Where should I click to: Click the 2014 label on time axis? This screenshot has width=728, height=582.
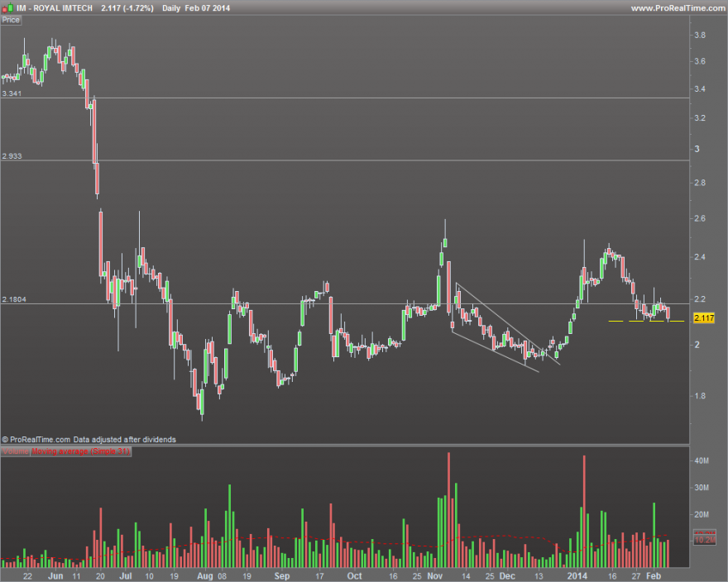coord(577,576)
